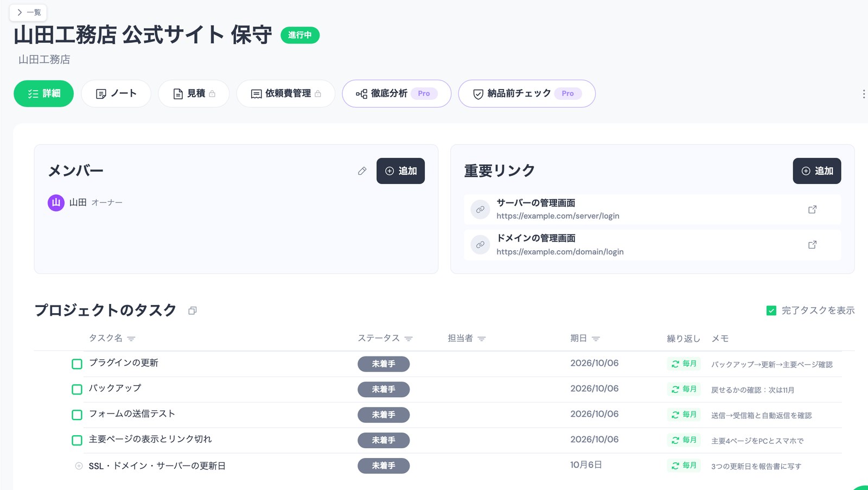Click memo 戻せるかの確認：次は11月

tap(752, 390)
